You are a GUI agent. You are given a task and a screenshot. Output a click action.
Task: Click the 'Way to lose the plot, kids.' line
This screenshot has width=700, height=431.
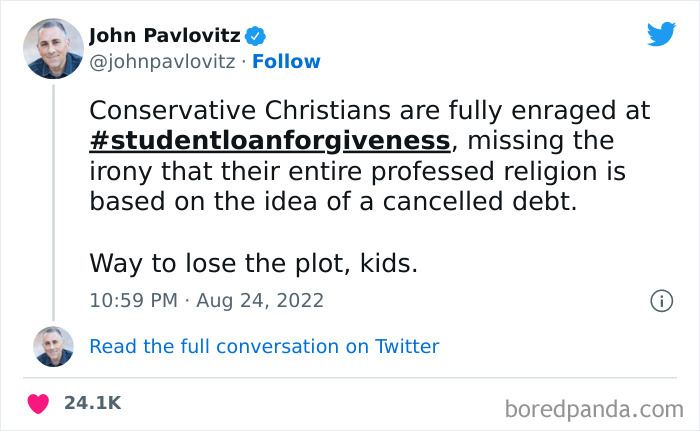tap(252, 263)
